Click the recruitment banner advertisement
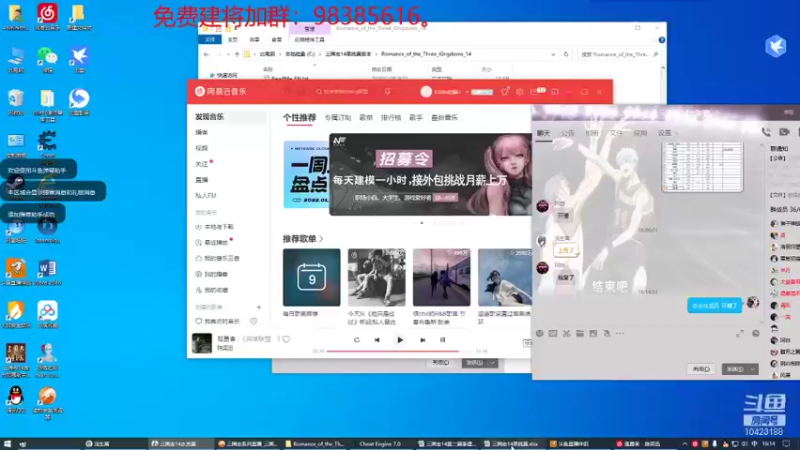The image size is (800, 450). [430, 174]
